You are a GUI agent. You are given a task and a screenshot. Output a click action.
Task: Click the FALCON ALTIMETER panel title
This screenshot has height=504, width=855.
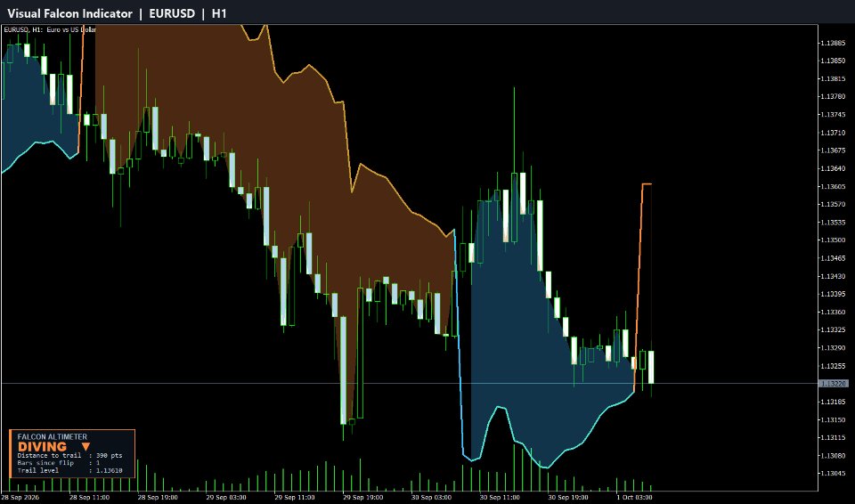pos(53,437)
